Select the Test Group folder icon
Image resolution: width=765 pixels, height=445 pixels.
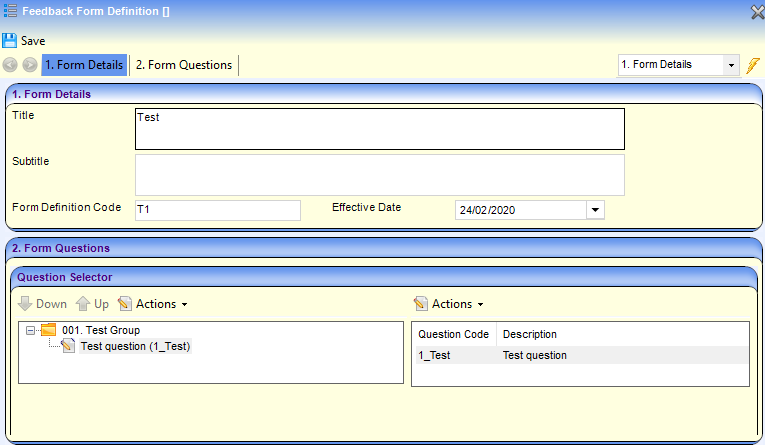(x=48, y=330)
